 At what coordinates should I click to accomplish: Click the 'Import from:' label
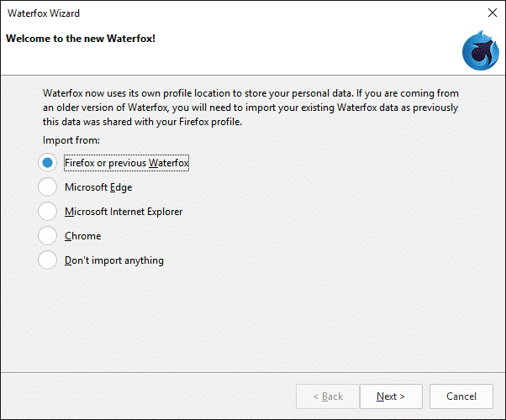(x=71, y=139)
